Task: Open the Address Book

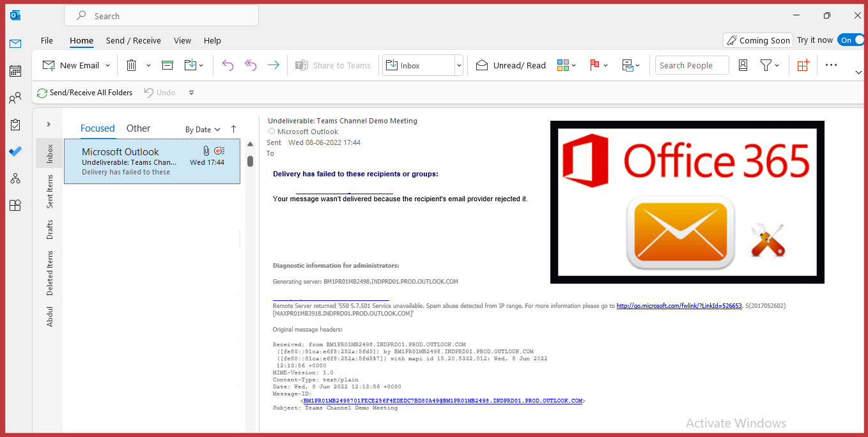Action: click(743, 65)
